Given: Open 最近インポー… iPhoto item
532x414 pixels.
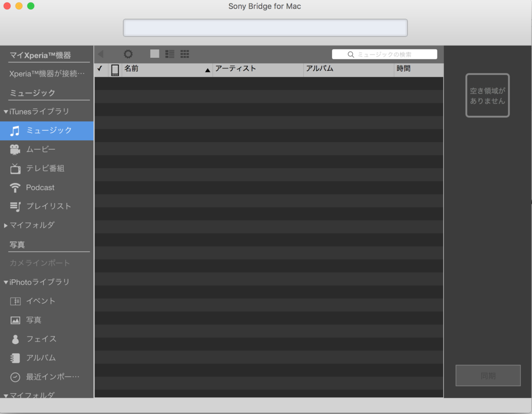Looking at the screenshot, I should [x=47, y=377].
